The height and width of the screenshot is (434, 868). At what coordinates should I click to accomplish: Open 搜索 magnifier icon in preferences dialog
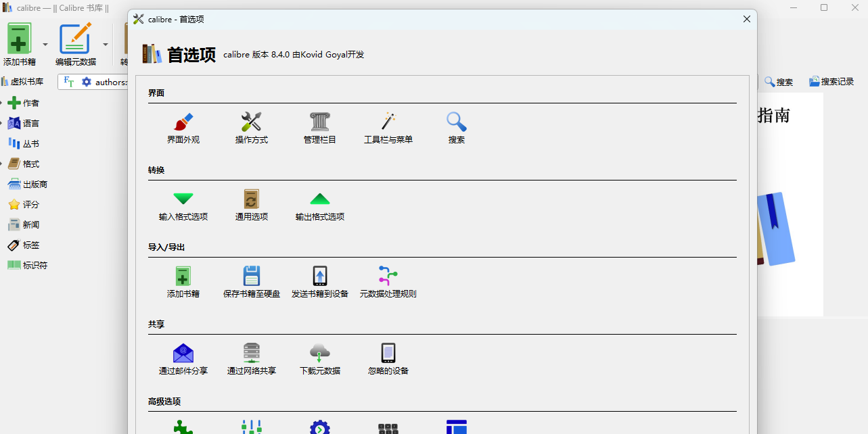457,122
